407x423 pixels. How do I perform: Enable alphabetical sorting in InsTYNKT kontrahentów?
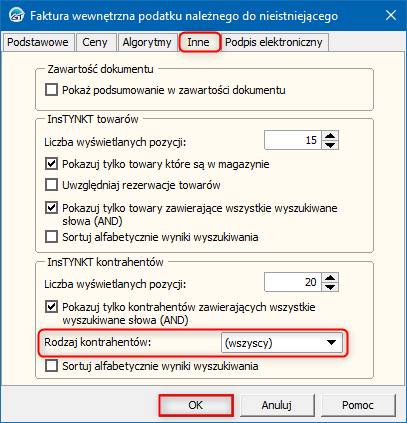tap(51, 366)
